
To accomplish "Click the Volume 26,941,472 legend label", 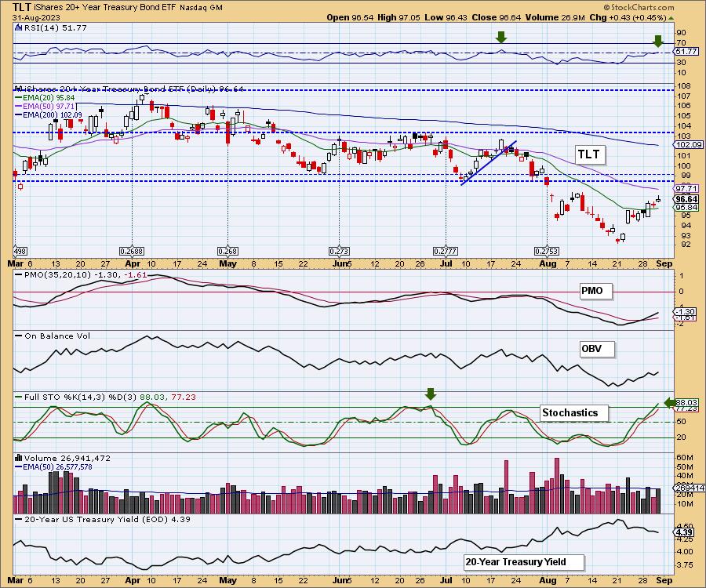I will pos(67,458).
